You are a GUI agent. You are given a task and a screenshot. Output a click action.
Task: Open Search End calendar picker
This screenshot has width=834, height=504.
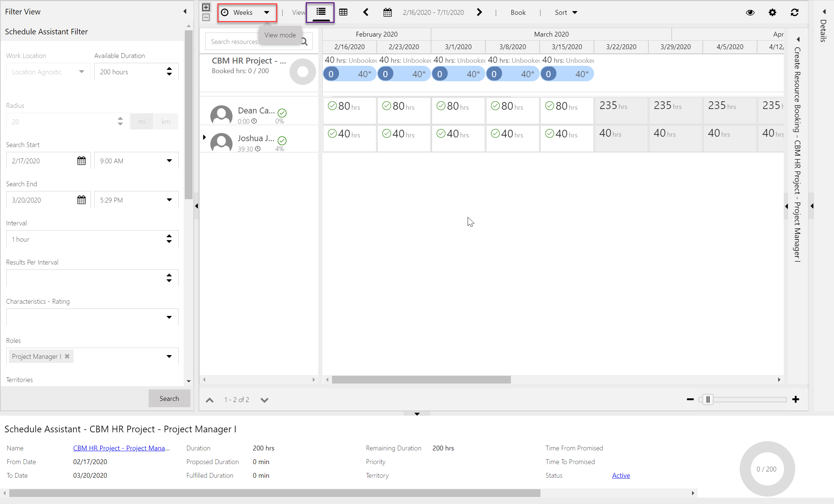81,200
